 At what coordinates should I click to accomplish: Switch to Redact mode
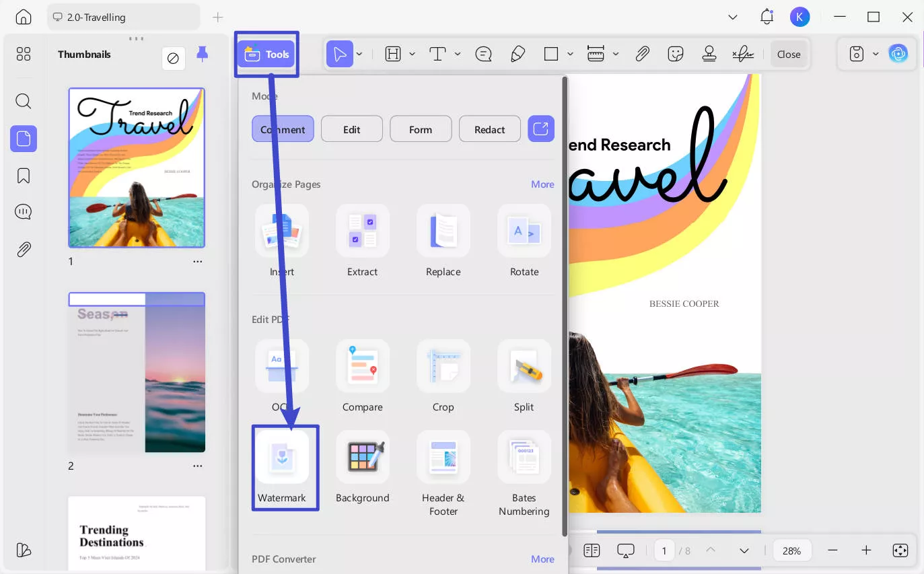click(x=489, y=129)
